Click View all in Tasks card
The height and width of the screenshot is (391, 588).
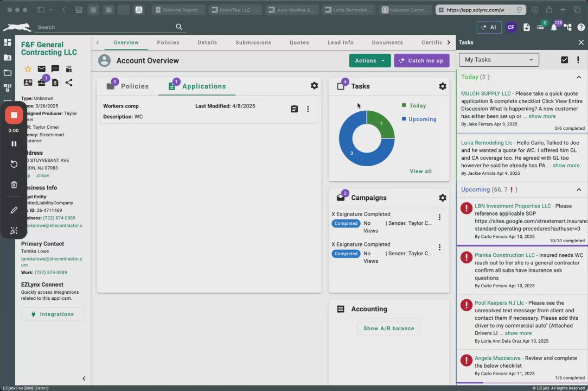point(420,171)
